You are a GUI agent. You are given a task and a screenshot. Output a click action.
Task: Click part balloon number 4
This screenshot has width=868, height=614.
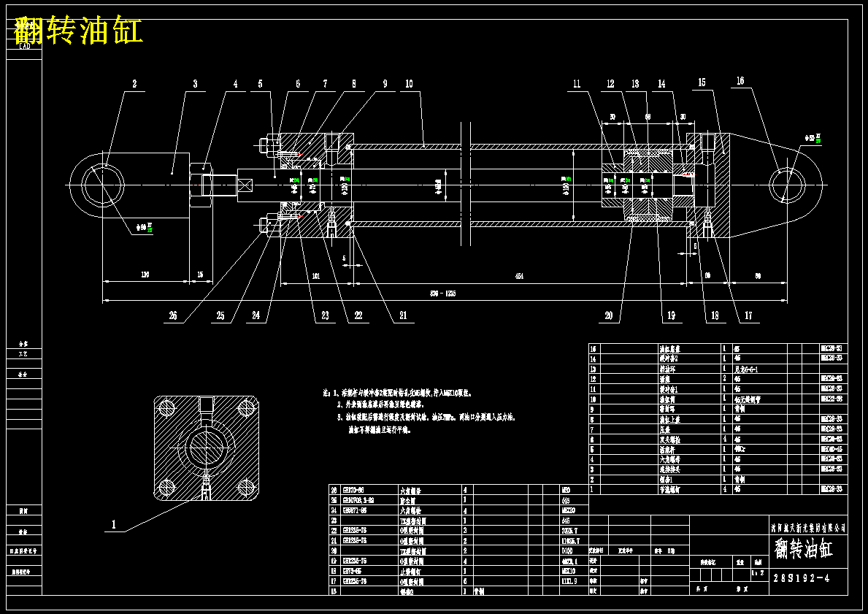tap(235, 84)
